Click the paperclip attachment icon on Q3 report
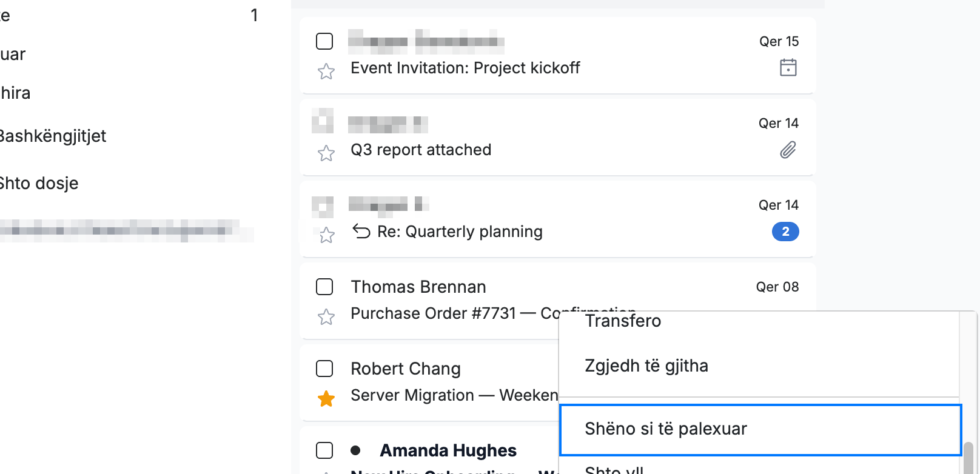This screenshot has width=980, height=474. [788, 150]
